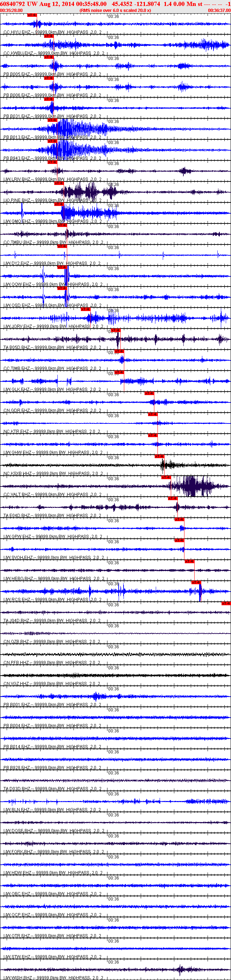Select the red pick flag on PB.B013 trace

click(52, 120)
